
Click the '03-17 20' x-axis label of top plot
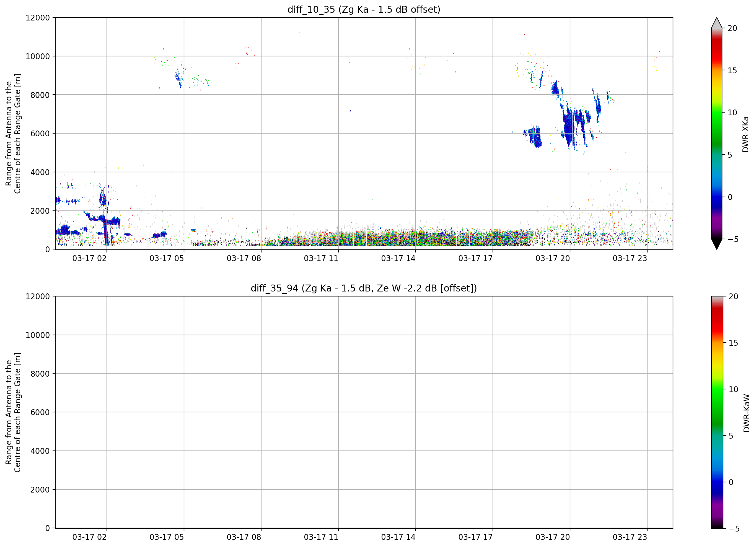click(553, 259)
